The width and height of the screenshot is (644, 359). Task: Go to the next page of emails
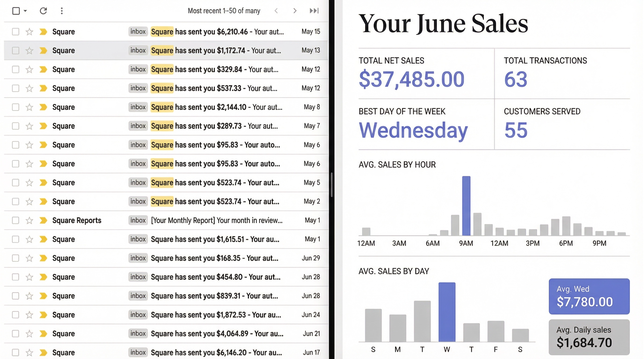295,11
